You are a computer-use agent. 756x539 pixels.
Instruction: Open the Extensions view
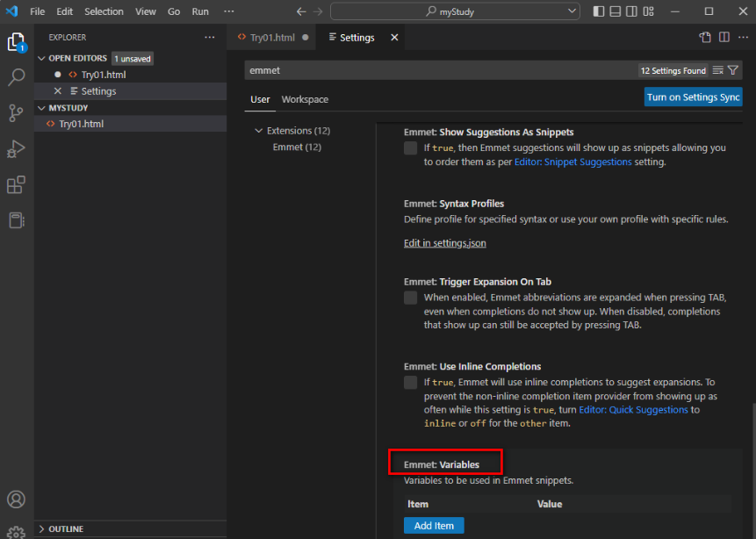coord(17,184)
